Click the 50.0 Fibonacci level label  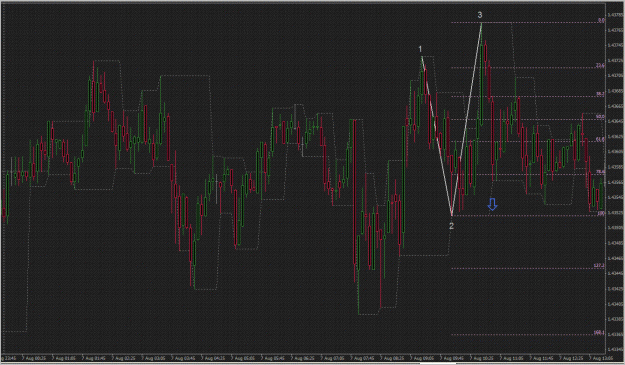(600, 117)
